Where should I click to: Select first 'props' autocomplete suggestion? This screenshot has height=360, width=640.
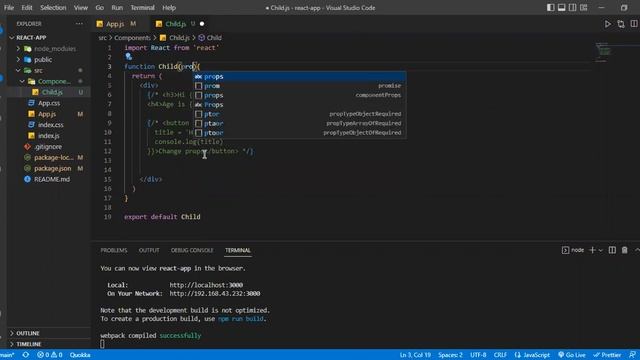[x=299, y=76]
